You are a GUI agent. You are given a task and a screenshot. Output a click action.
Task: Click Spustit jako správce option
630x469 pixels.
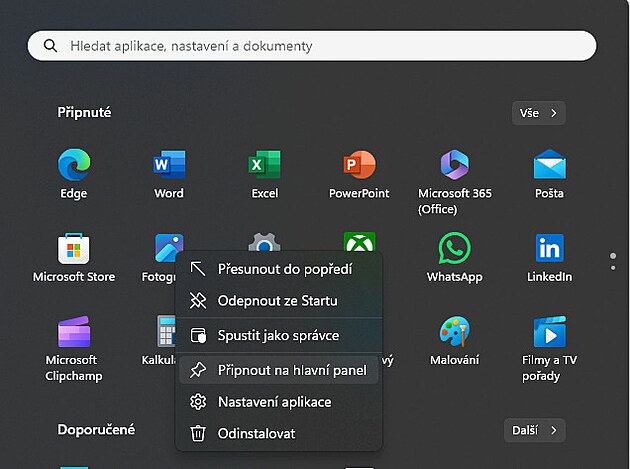click(278, 336)
